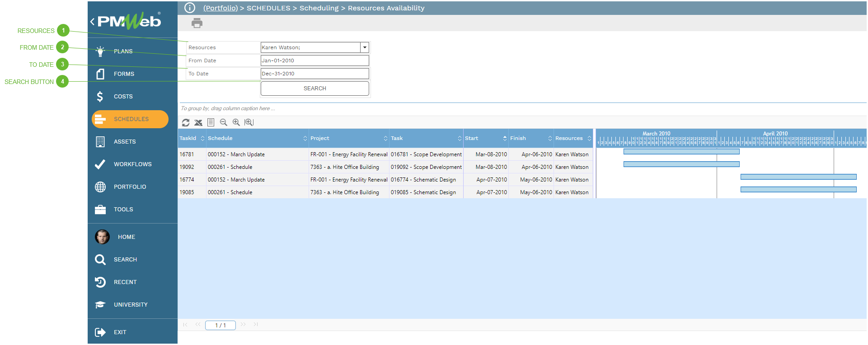This screenshot has height=345, width=868.
Task: Sort by Project column arrows
Action: tap(385, 138)
